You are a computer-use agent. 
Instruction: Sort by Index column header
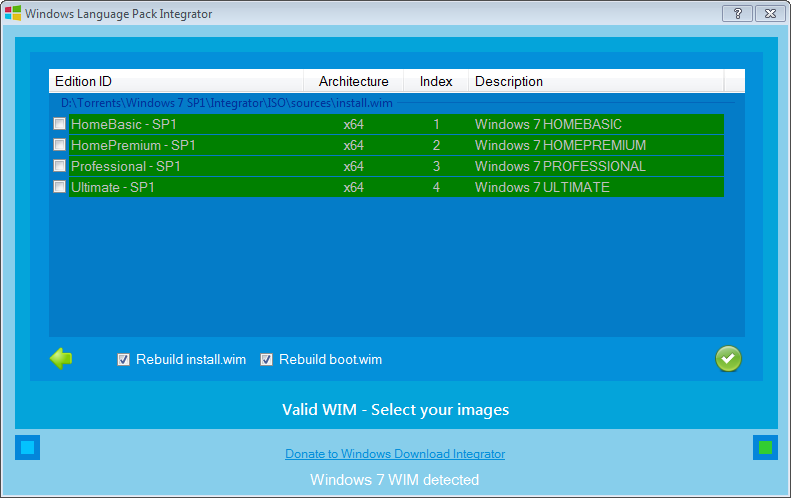tap(436, 81)
